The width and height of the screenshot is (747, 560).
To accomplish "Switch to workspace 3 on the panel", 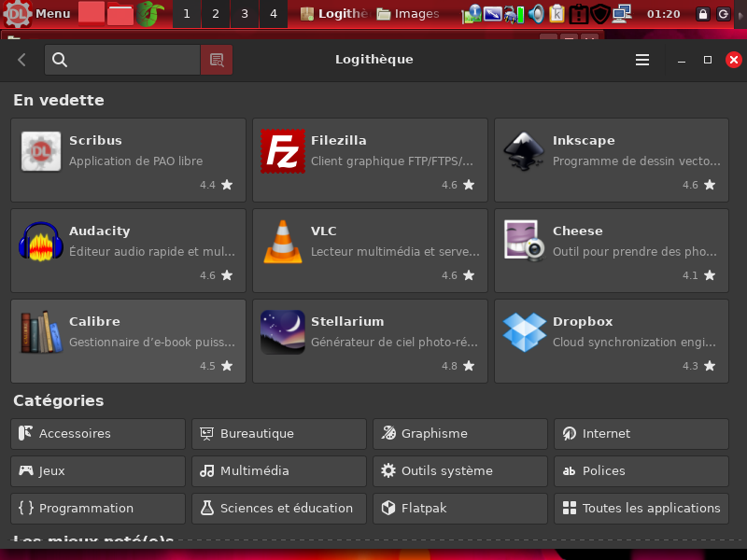I will tap(245, 14).
